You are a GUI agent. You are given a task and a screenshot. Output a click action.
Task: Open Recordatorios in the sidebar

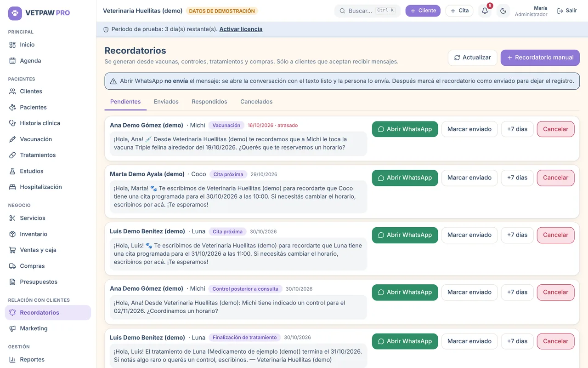pos(48,313)
